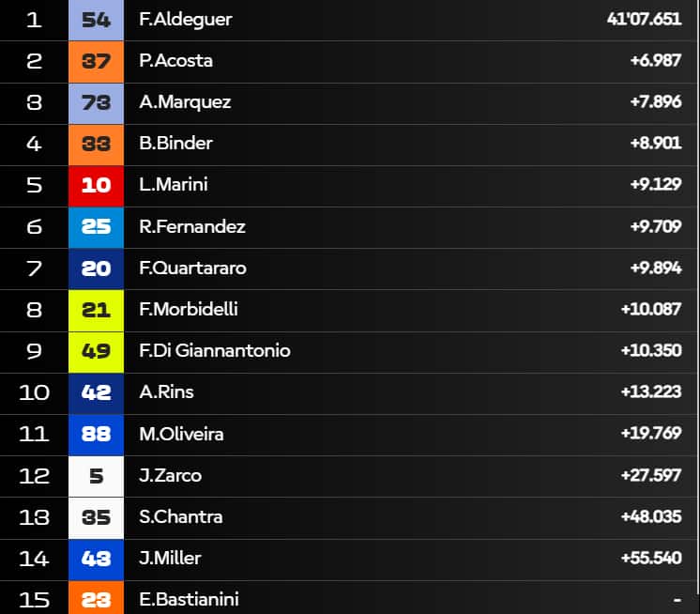Click the orange number 23 Bastianini badge
The width and height of the screenshot is (700, 614).
96,598
